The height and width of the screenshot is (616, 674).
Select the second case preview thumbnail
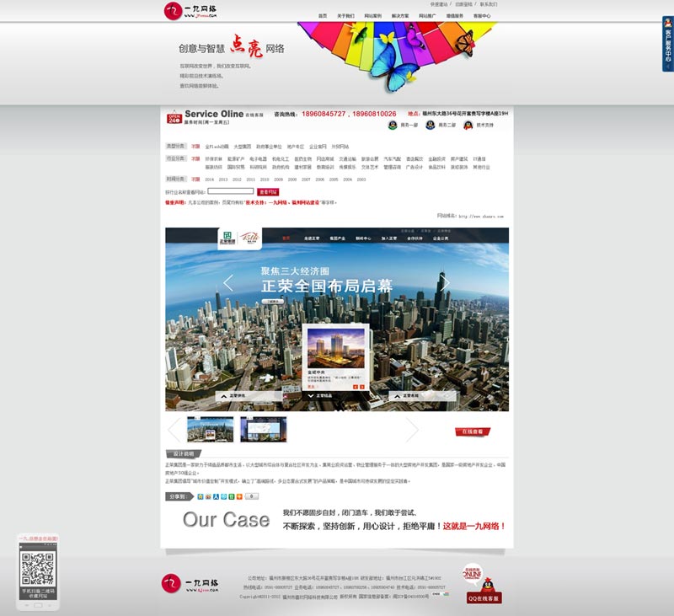tap(263, 430)
